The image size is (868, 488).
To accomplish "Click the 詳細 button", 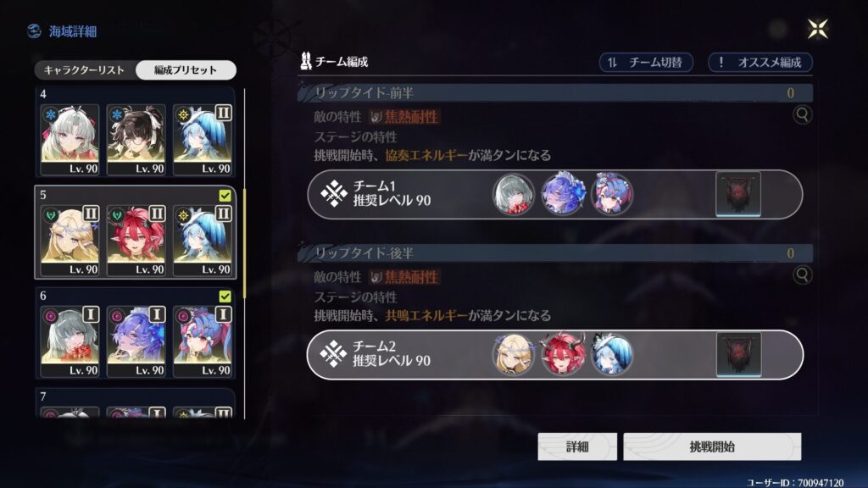I will point(576,446).
